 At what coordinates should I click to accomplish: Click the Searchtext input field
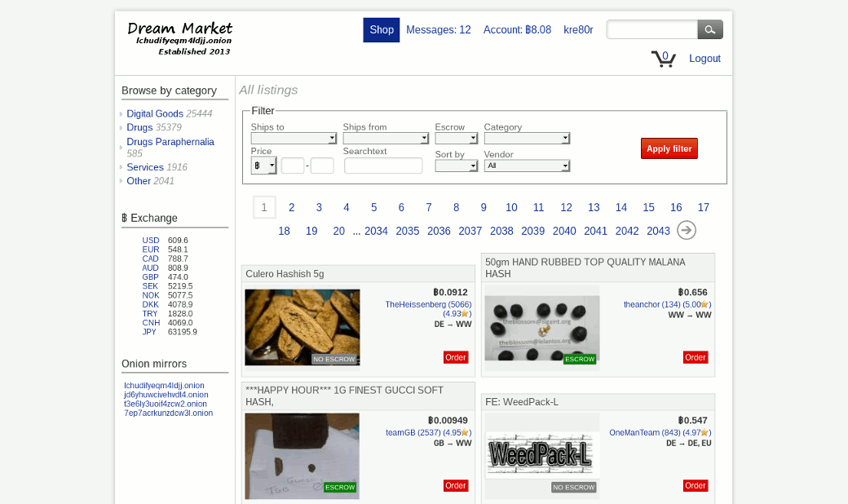(x=383, y=166)
